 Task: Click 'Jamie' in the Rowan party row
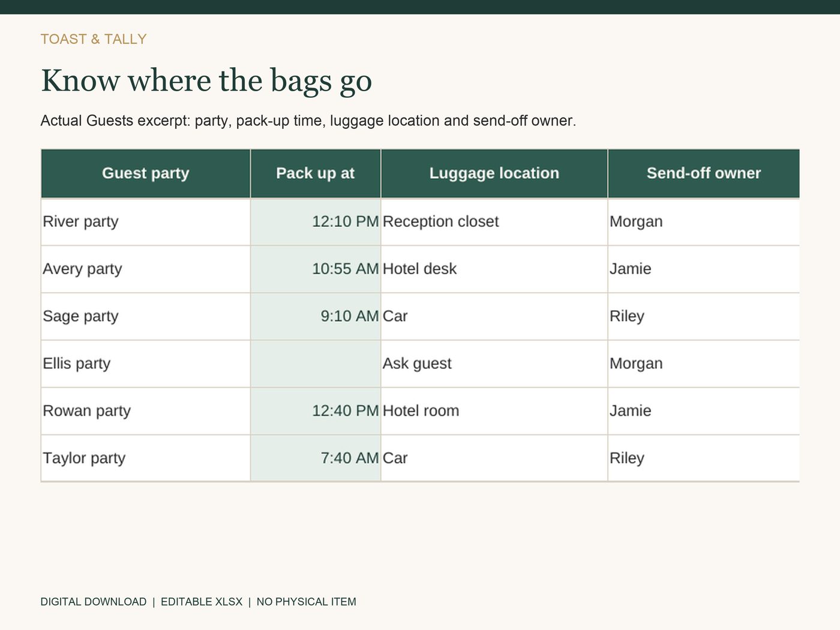(704, 412)
